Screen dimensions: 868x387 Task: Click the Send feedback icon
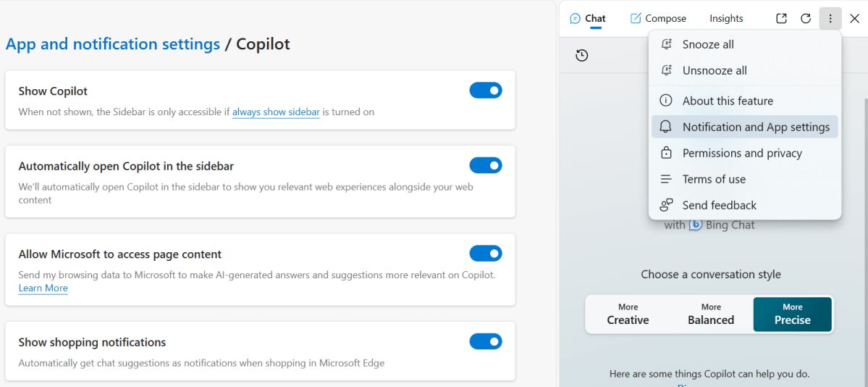point(666,205)
